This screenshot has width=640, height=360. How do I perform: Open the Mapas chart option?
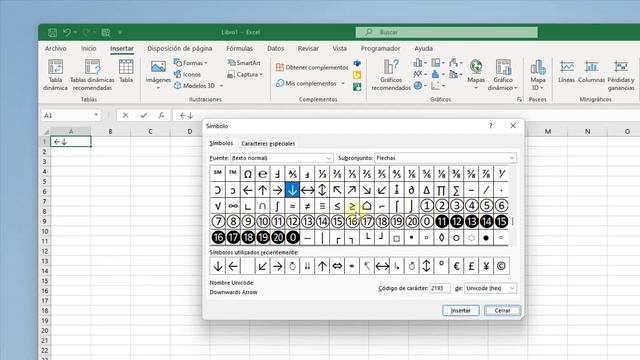(x=476, y=73)
